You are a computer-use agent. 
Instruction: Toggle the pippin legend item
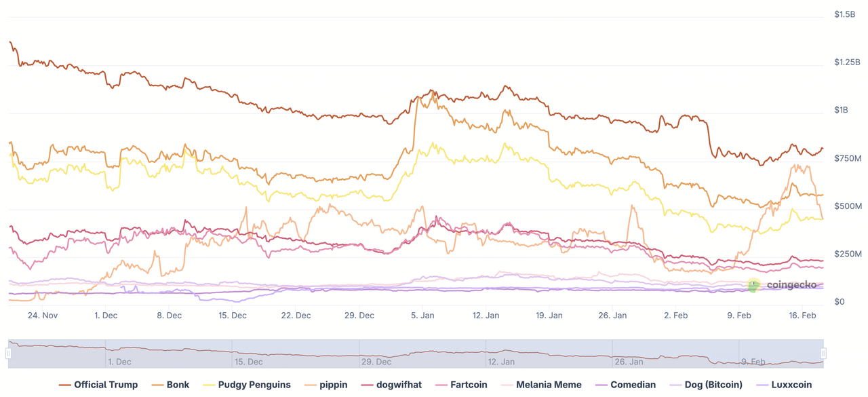(x=333, y=385)
